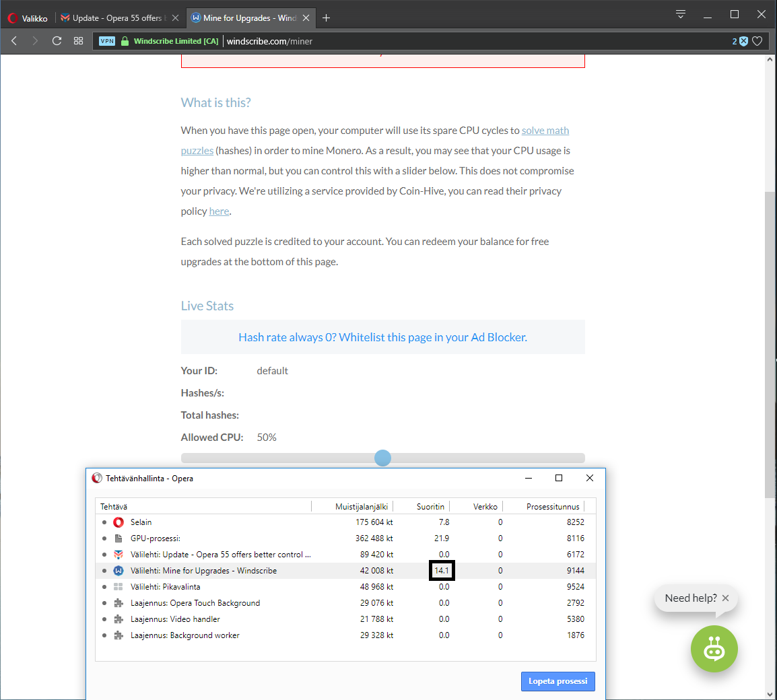Close the Mine for Upgrades tab
Screen dimensions: 777x700
point(306,18)
